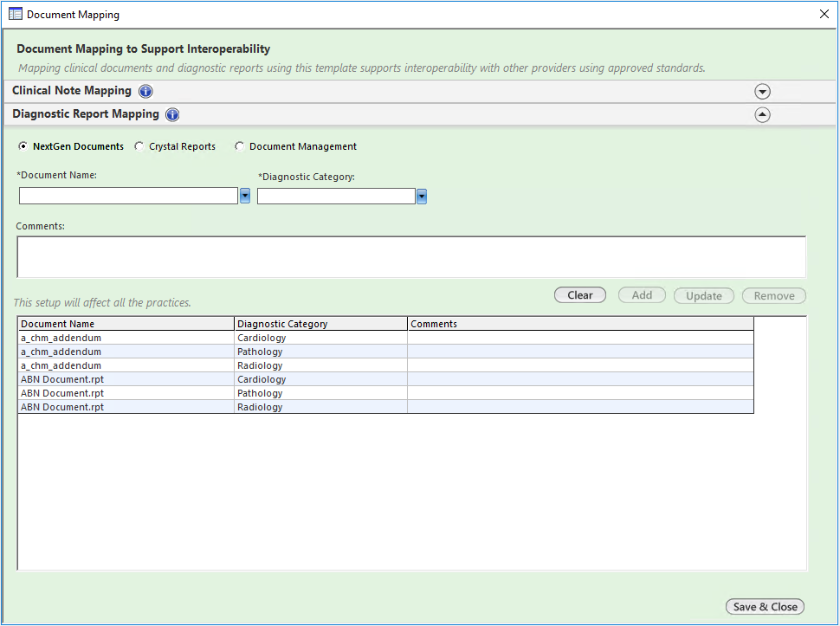Screen dimensions: 840x626
Task: Close the Document Mapping window
Action: pos(824,14)
